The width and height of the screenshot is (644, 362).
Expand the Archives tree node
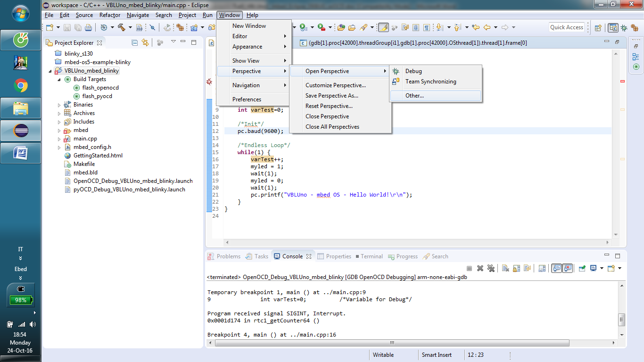click(x=59, y=113)
